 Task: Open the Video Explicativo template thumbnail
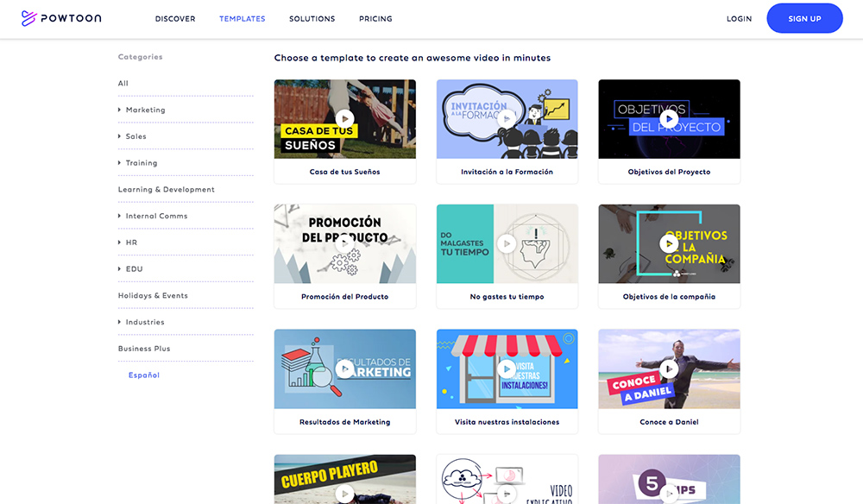(507, 479)
